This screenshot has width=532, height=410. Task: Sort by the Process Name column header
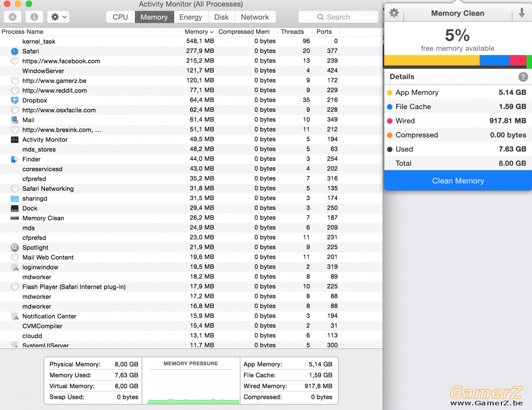pos(90,32)
